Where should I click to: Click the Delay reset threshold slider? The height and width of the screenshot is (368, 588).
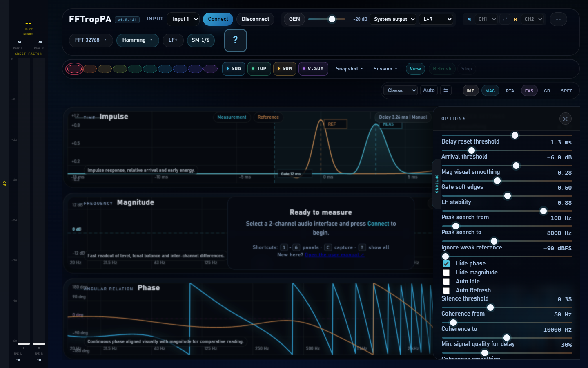tap(507, 150)
